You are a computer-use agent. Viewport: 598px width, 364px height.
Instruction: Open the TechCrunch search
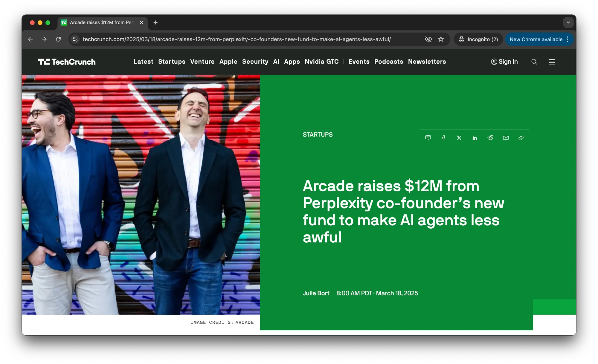[x=534, y=62]
